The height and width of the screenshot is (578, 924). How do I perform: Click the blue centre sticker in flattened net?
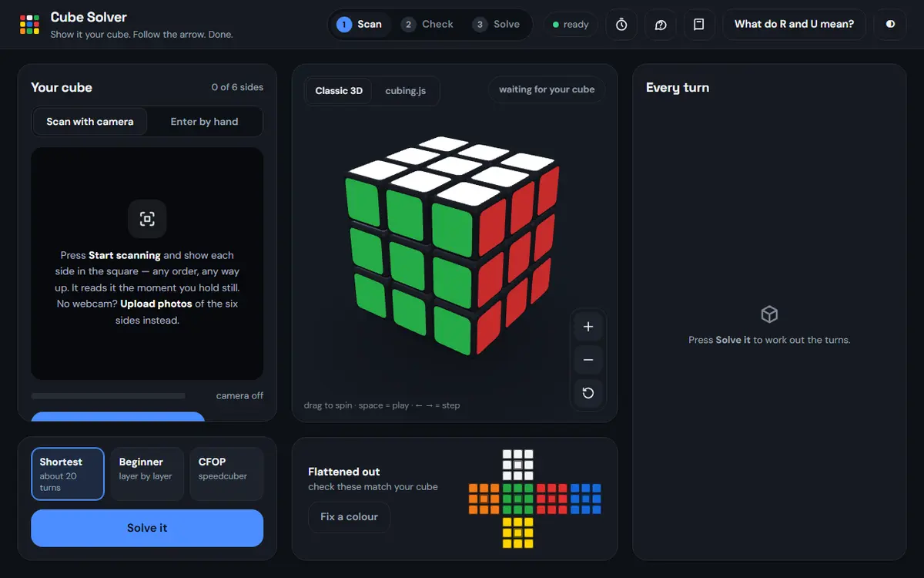pos(586,499)
